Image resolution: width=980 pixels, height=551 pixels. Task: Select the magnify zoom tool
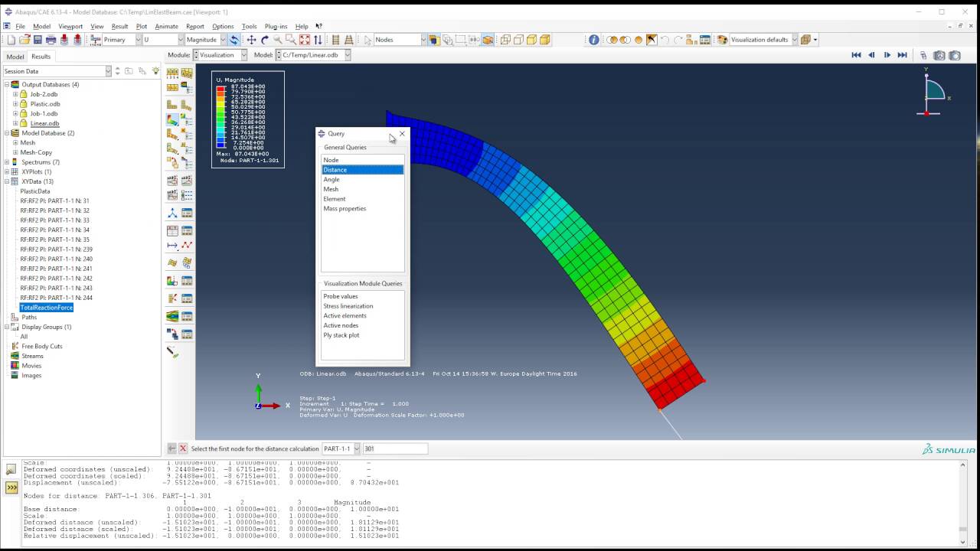278,40
